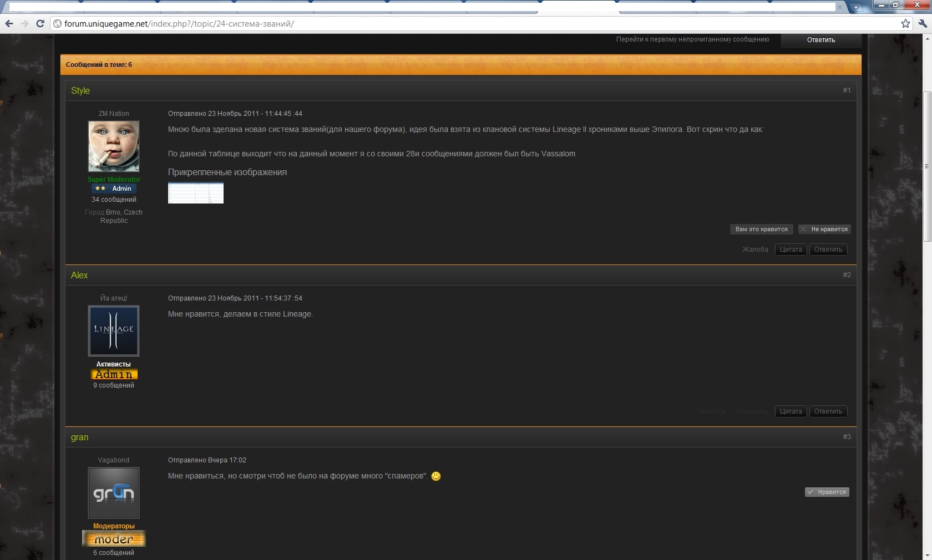The width and height of the screenshot is (932, 560).
Task: Click "Не нравится" on Style's post
Action: [x=824, y=229]
